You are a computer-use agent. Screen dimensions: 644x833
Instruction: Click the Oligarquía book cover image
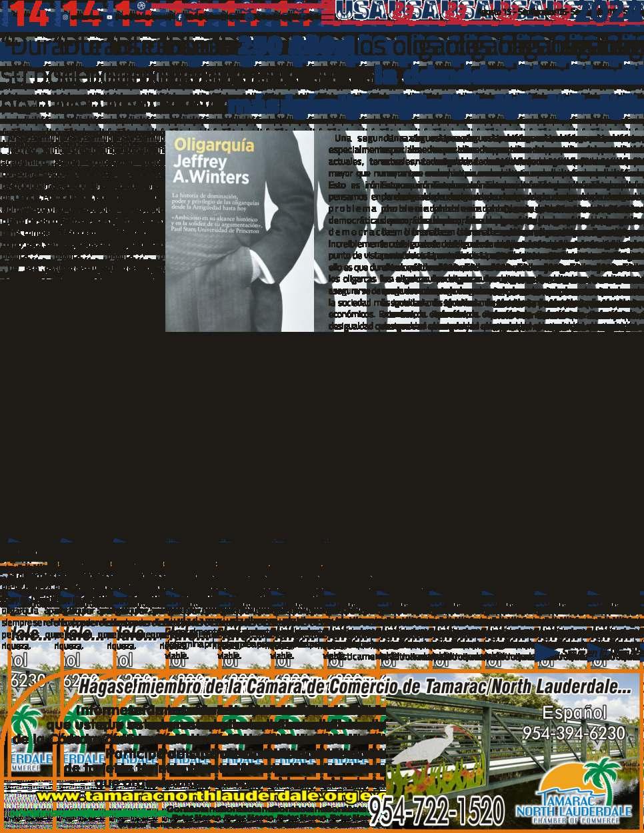(239, 231)
